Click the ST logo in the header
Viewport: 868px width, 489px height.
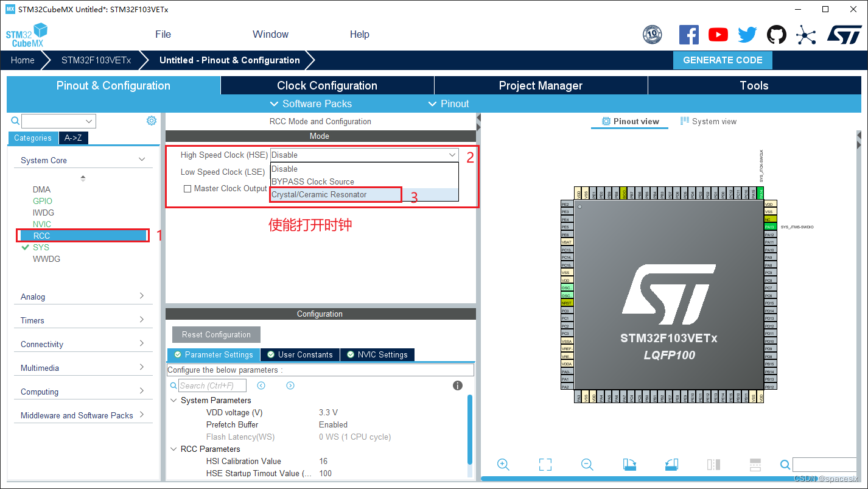pyautogui.click(x=844, y=35)
